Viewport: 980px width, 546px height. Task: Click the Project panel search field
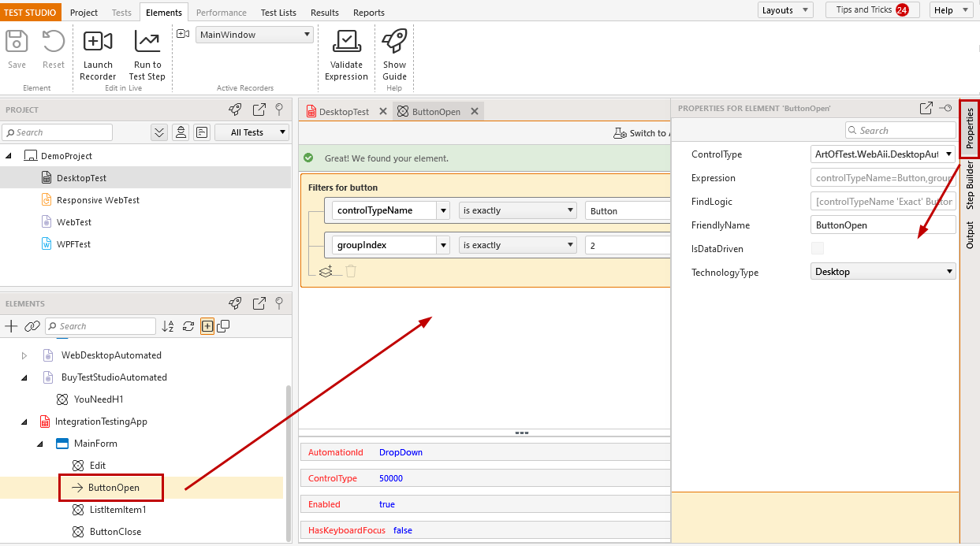58,132
